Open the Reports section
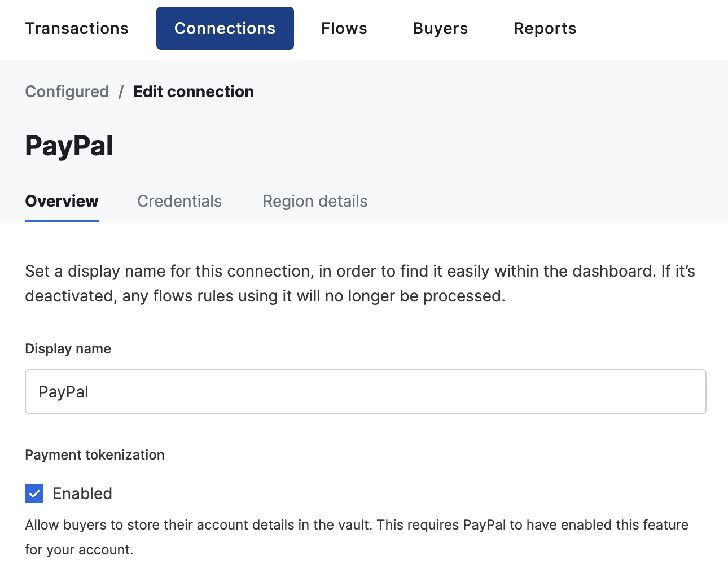Viewport: 728px width, 577px height. click(545, 28)
